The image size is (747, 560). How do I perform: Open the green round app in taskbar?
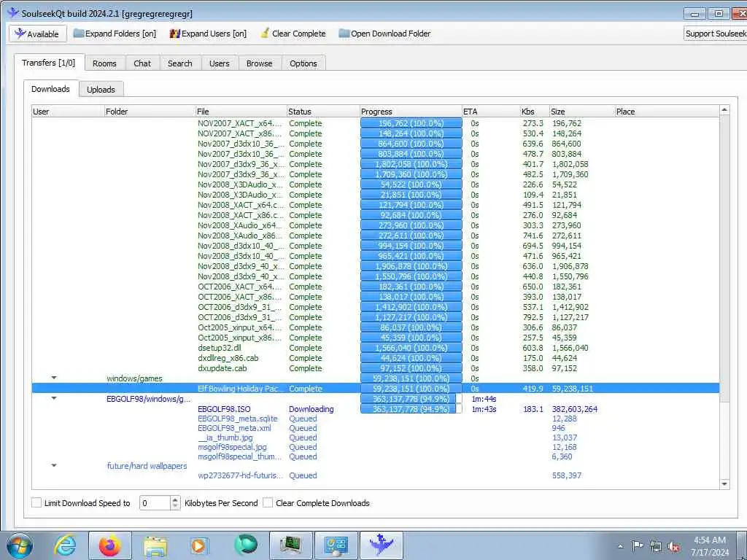click(245, 545)
